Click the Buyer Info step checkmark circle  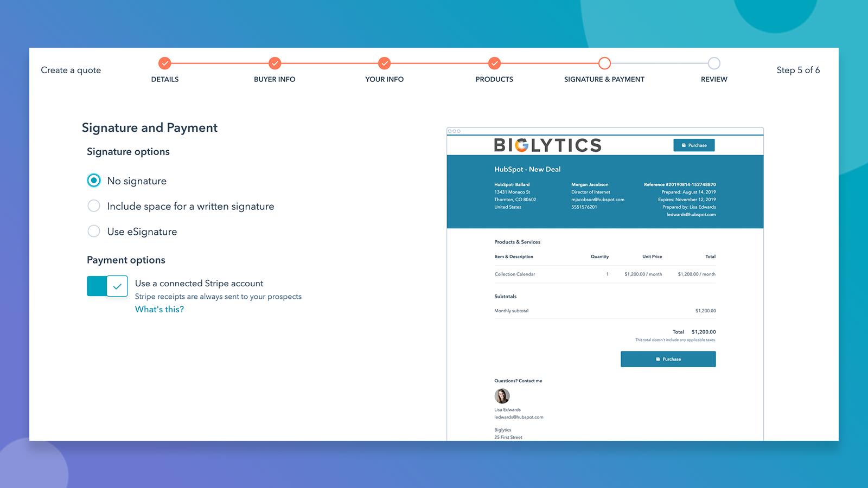pyautogui.click(x=275, y=63)
